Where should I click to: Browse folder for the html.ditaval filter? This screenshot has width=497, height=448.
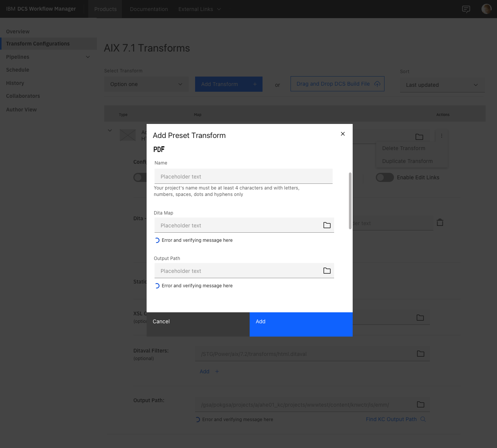point(420,354)
